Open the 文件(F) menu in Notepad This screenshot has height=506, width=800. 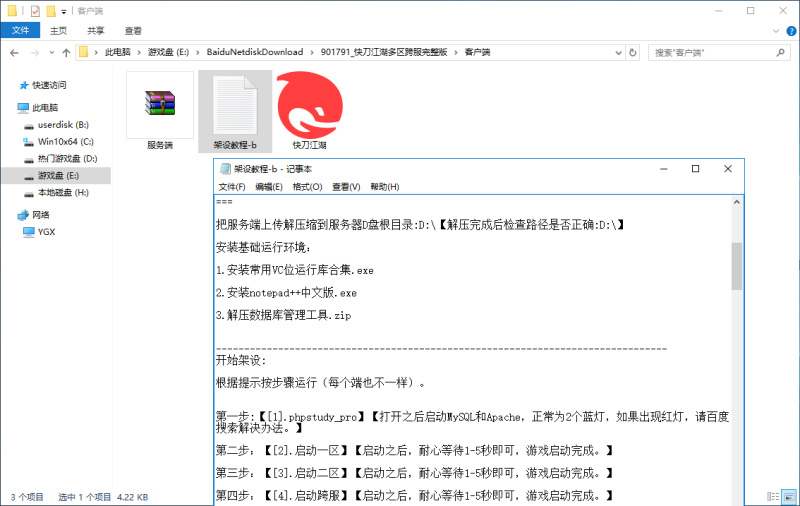pyautogui.click(x=232, y=187)
